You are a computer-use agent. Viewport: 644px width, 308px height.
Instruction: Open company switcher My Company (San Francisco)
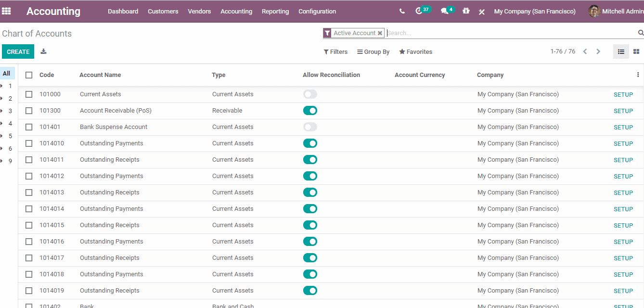point(535,11)
